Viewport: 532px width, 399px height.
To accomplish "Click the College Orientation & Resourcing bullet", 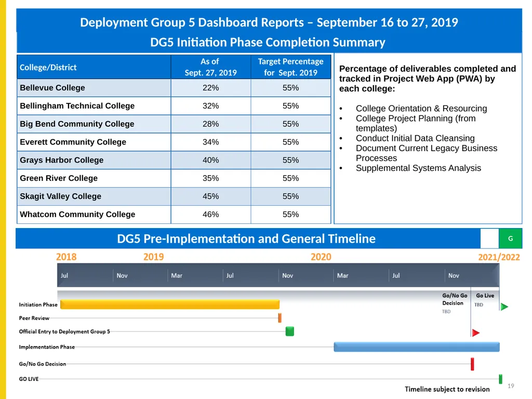I will click(421, 108).
